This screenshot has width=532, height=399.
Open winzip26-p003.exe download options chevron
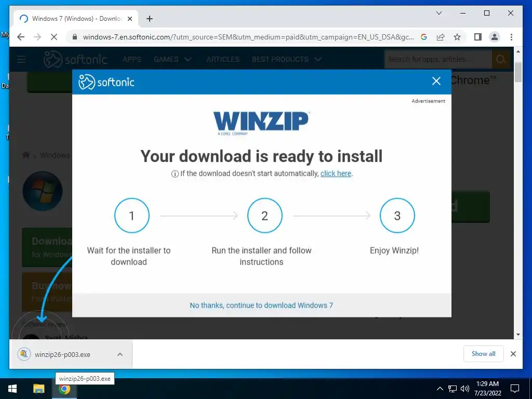[120, 354]
